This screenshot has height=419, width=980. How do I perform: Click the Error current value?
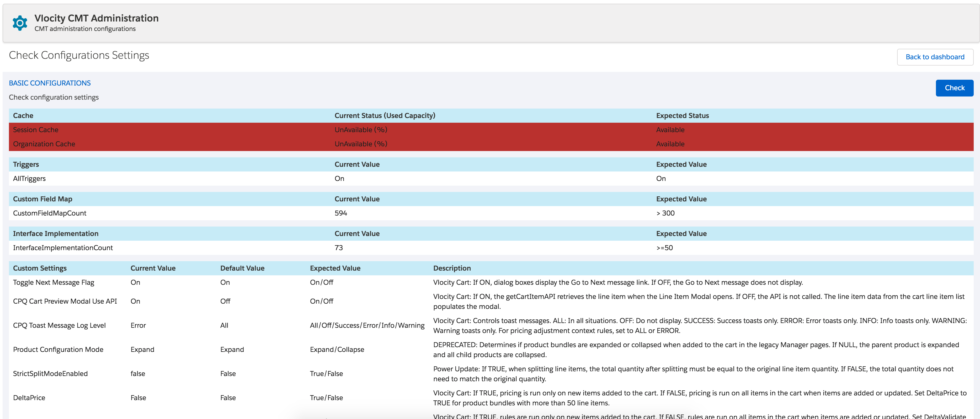[138, 325]
